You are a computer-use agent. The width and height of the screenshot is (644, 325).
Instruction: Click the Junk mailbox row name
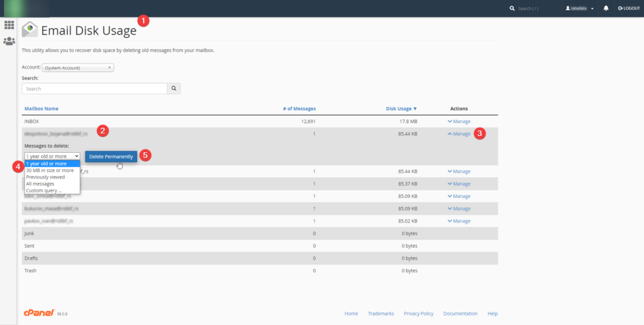click(x=29, y=233)
